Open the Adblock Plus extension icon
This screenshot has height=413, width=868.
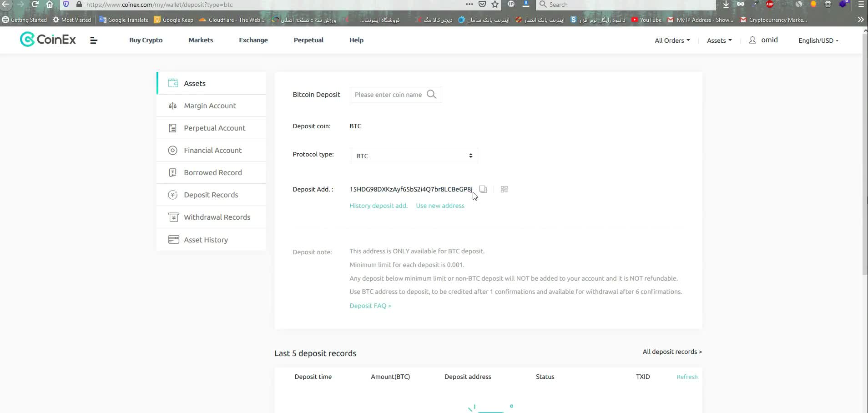770,5
